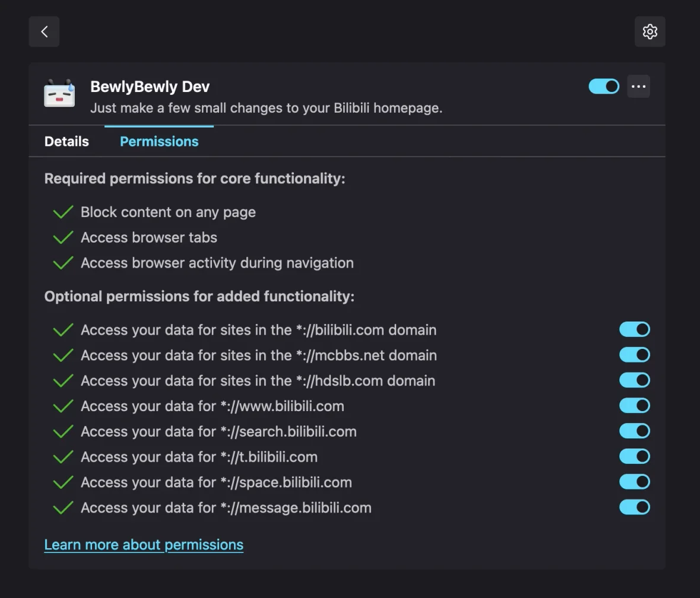Viewport: 700px width, 598px height.
Task: Click checkmark beside 'Access browser tabs'
Action: tap(63, 238)
